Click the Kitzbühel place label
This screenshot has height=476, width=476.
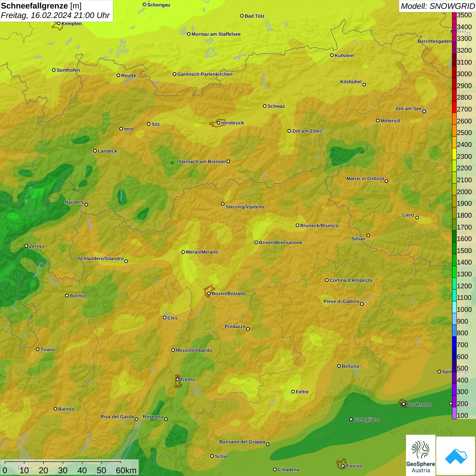coord(351,82)
